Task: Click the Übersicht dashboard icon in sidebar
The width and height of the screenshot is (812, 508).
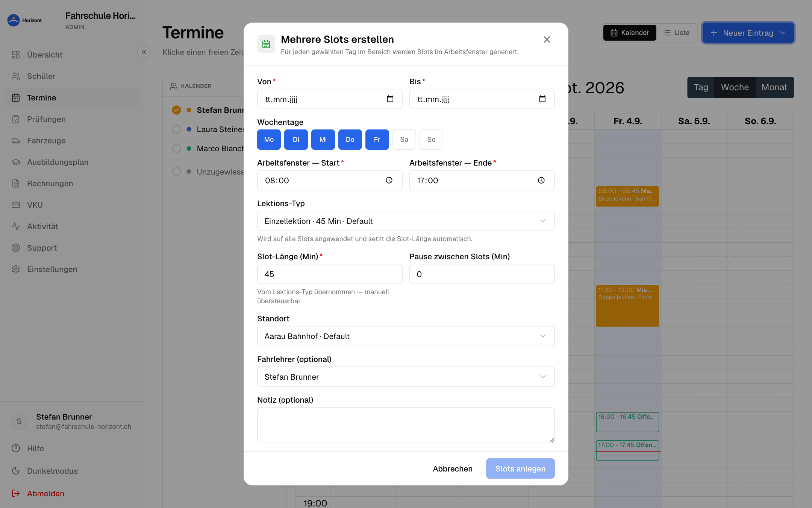Action: pos(16,55)
